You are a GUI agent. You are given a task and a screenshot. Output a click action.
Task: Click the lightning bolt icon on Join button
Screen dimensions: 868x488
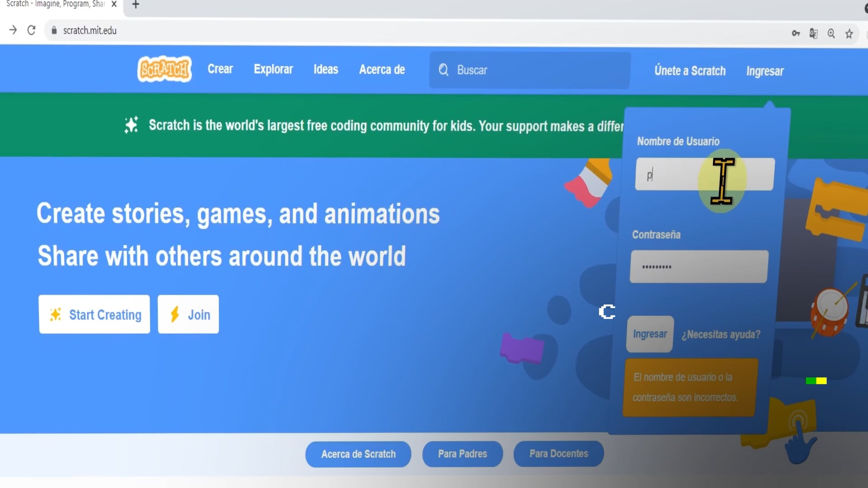[x=175, y=314]
